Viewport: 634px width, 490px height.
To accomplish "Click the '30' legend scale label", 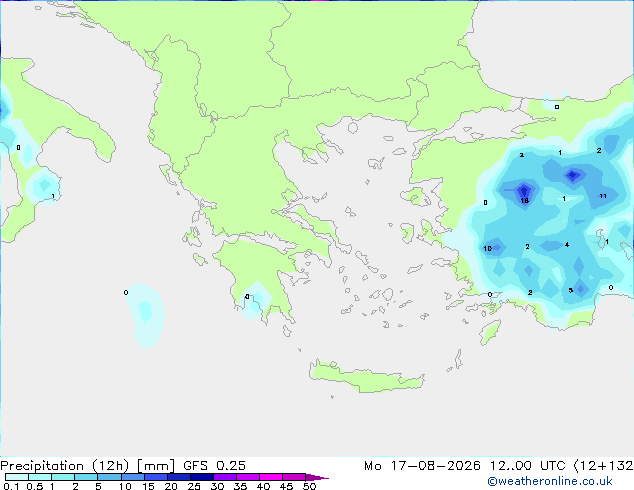I will tap(217, 486).
